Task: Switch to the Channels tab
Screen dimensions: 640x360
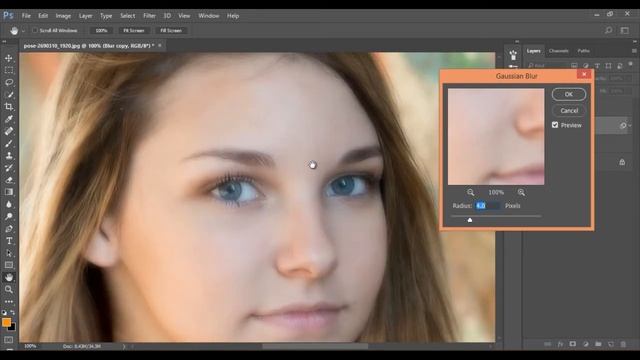Action: click(x=558, y=51)
